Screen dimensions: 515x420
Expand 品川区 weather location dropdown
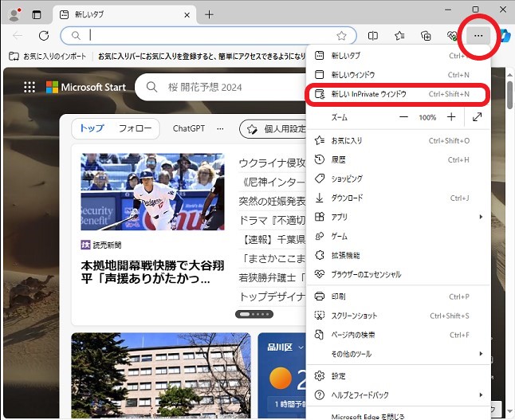[x=285, y=347]
